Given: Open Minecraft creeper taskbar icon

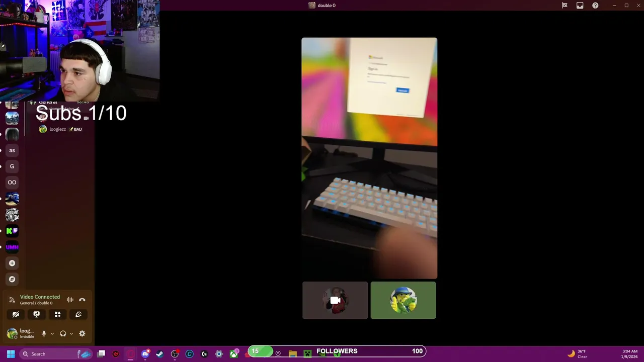Looking at the screenshot, I should point(307,354).
